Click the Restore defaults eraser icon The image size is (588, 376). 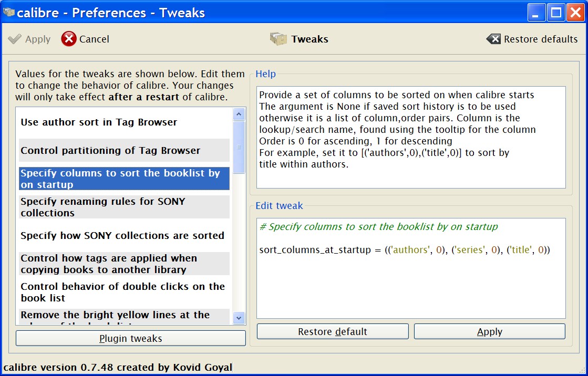[x=493, y=39]
